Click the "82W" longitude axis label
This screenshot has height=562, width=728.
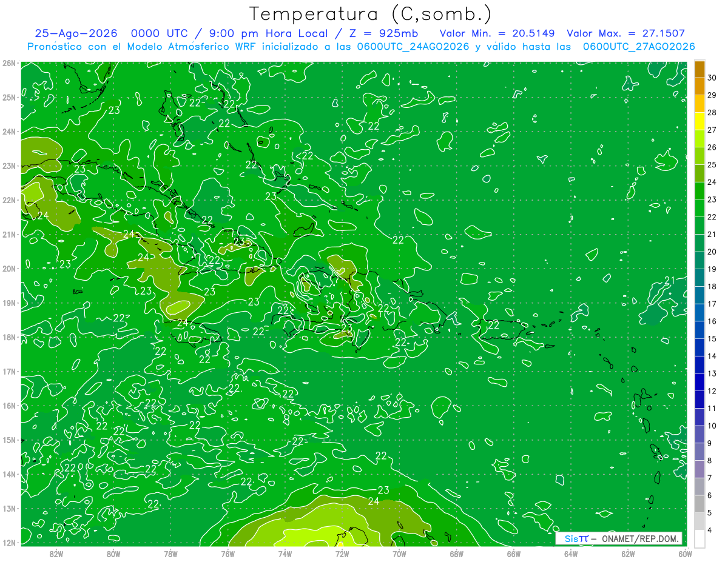point(56,554)
